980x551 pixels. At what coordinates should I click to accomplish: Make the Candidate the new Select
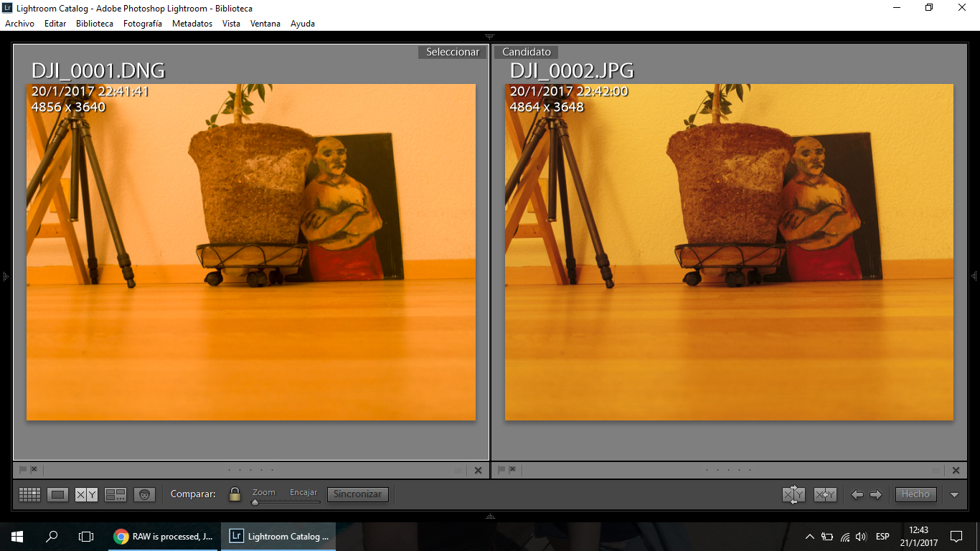(825, 494)
